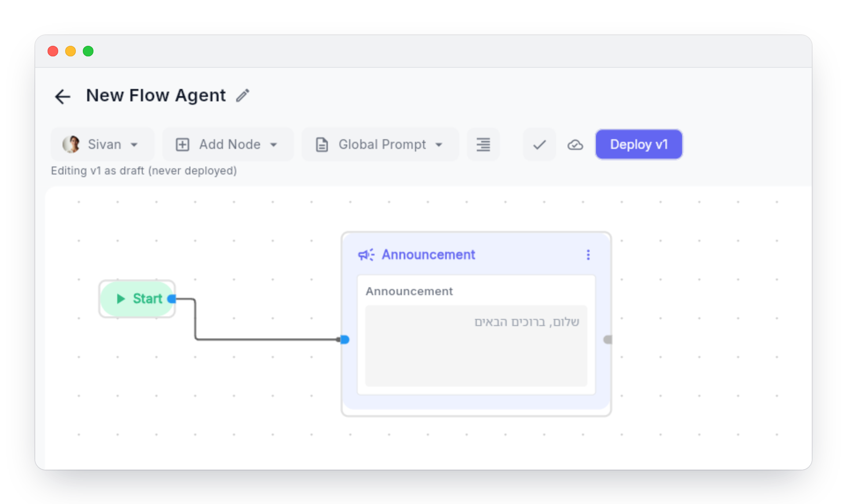Go back using the left arrow
Screen dimensions: 847x504
63,96
